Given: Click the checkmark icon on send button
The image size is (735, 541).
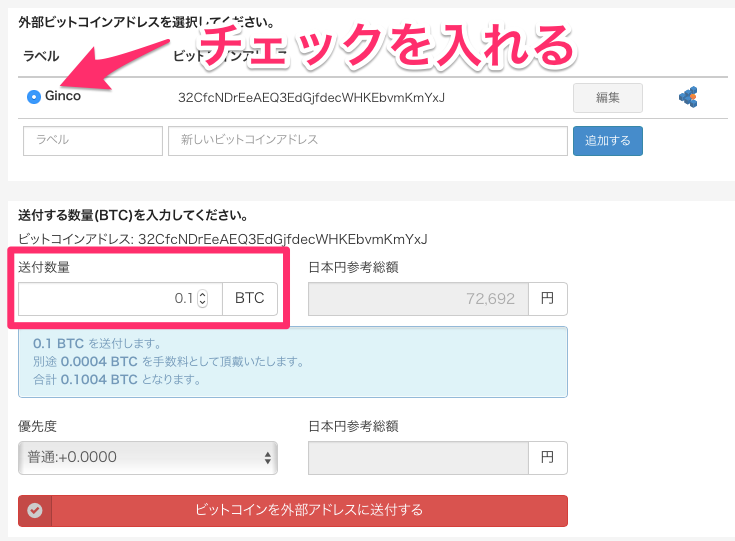Looking at the screenshot, I should tap(35, 510).
